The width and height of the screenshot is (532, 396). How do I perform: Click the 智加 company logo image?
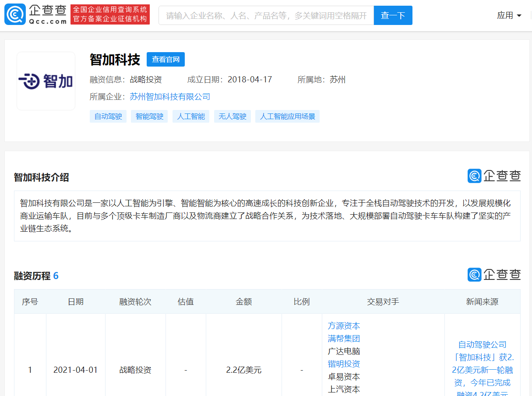coord(46,81)
